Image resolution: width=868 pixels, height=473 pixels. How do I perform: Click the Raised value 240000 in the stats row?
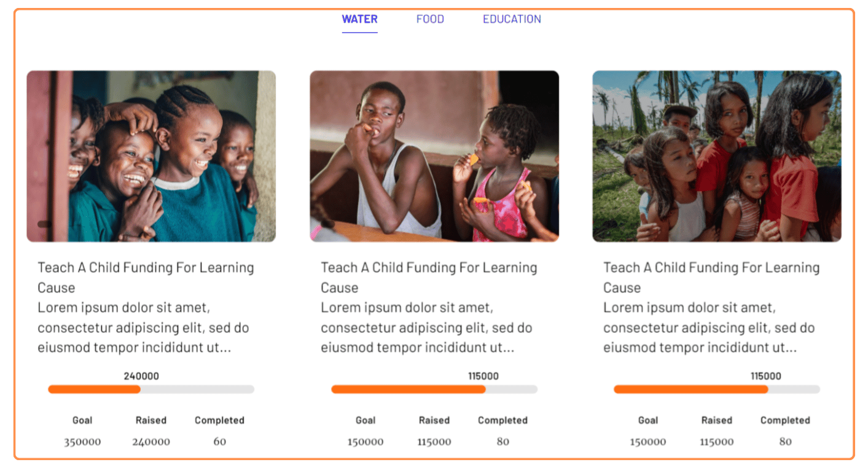(x=151, y=442)
